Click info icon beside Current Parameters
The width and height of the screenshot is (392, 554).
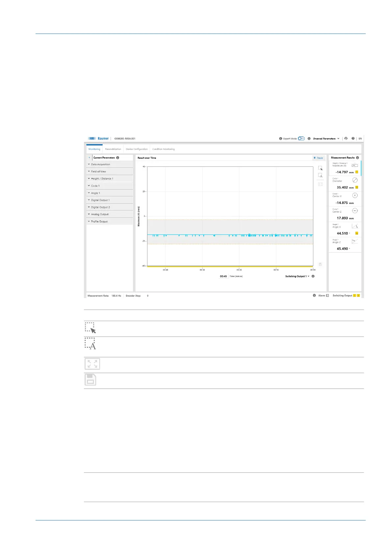(x=118, y=158)
